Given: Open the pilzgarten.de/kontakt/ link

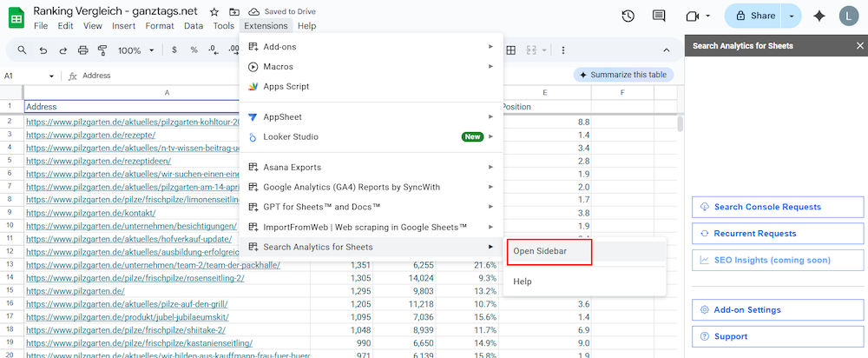Looking at the screenshot, I should 91,213.
